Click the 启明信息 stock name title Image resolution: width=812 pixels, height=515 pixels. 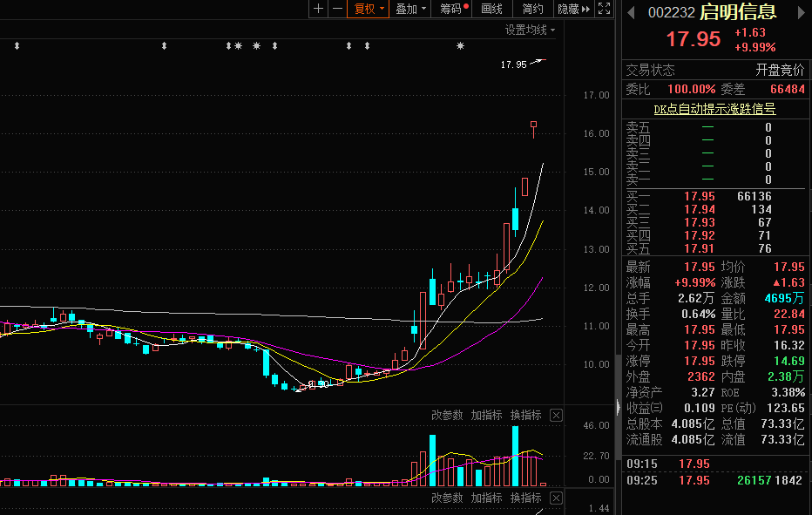738,11
